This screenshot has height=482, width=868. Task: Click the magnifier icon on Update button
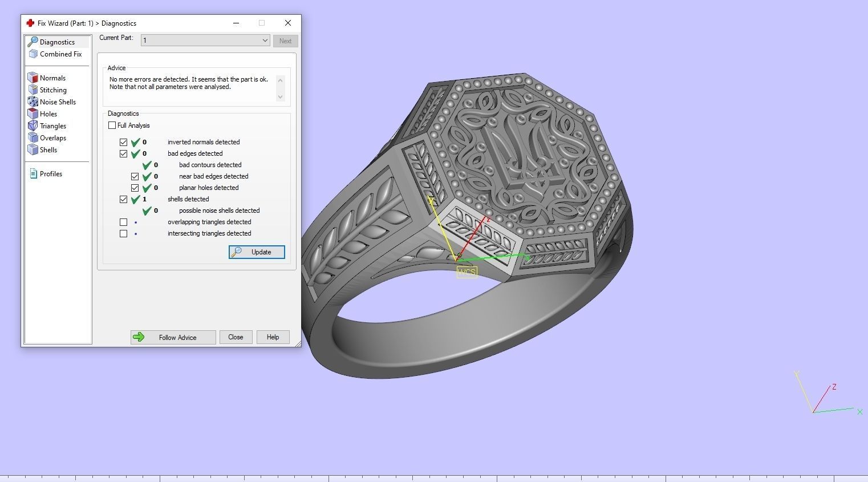(x=237, y=252)
